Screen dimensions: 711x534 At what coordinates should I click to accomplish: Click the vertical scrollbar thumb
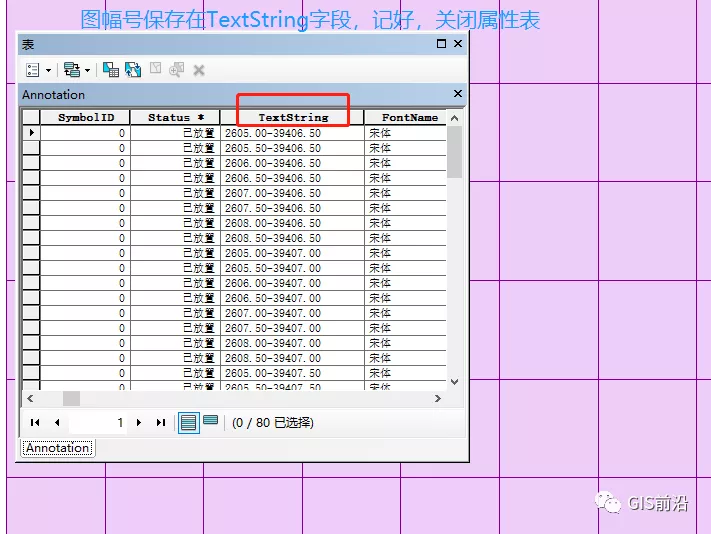pyautogui.click(x=454, y=152)
